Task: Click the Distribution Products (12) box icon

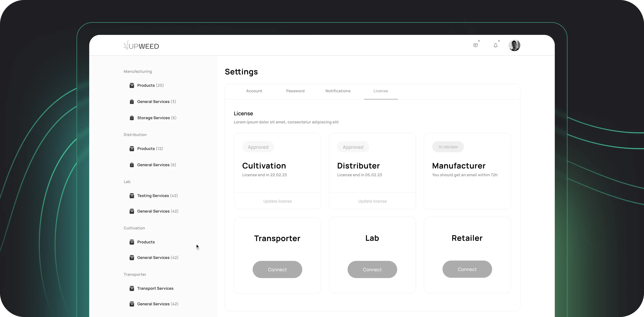Action: [x=132, y=149]
